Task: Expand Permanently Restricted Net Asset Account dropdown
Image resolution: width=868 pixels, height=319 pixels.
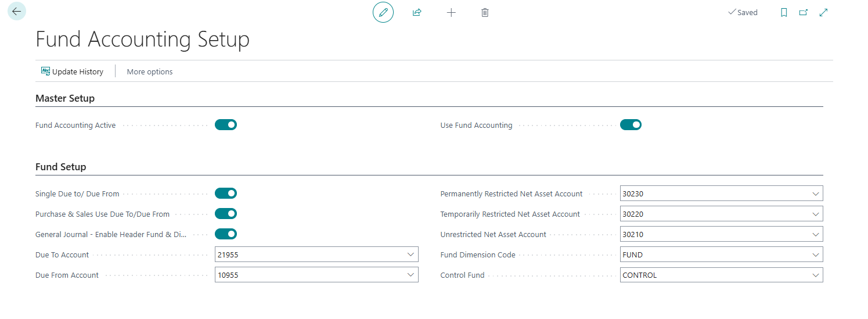Action: 815,193
